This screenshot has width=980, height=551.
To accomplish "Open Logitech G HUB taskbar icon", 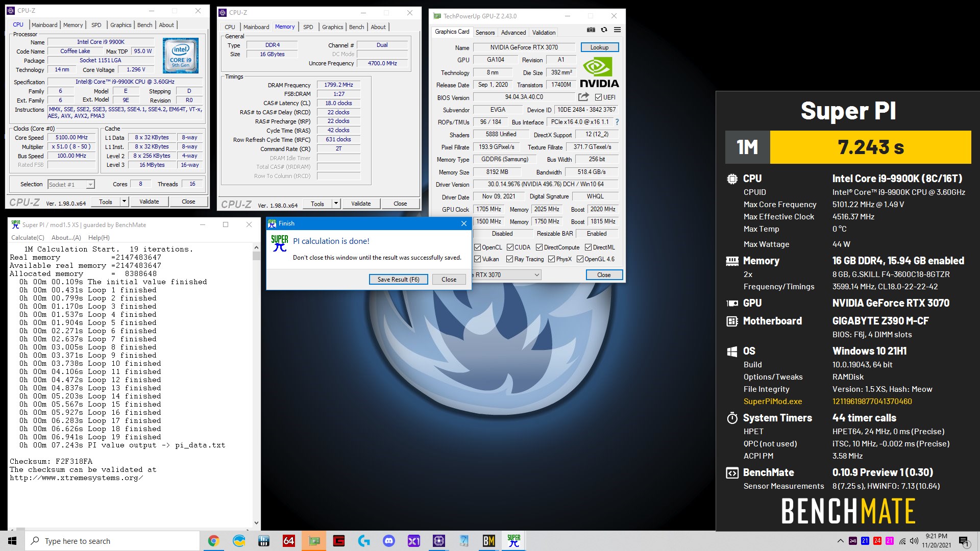I will tap(364, 541).
